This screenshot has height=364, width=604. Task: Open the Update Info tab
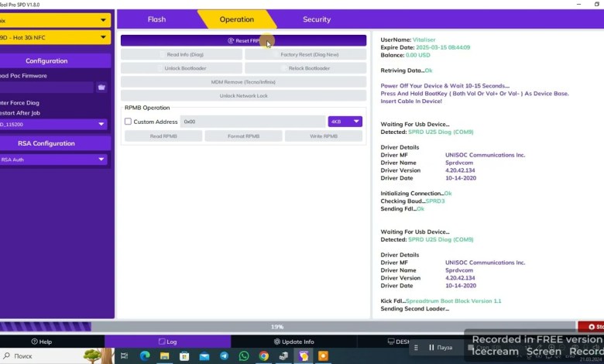point(293,342)
